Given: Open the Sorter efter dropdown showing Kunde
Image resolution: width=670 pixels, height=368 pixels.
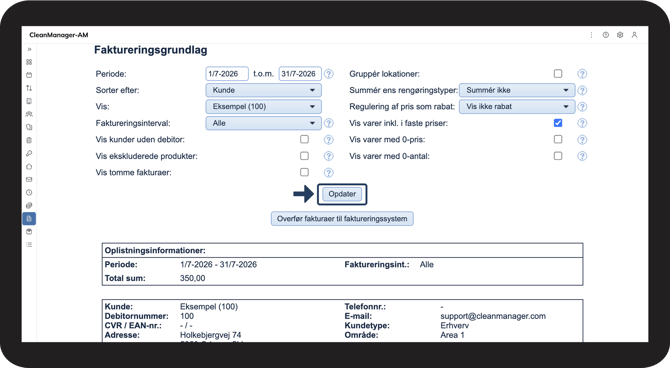Looking at the screenshot, I should [264, 90].
